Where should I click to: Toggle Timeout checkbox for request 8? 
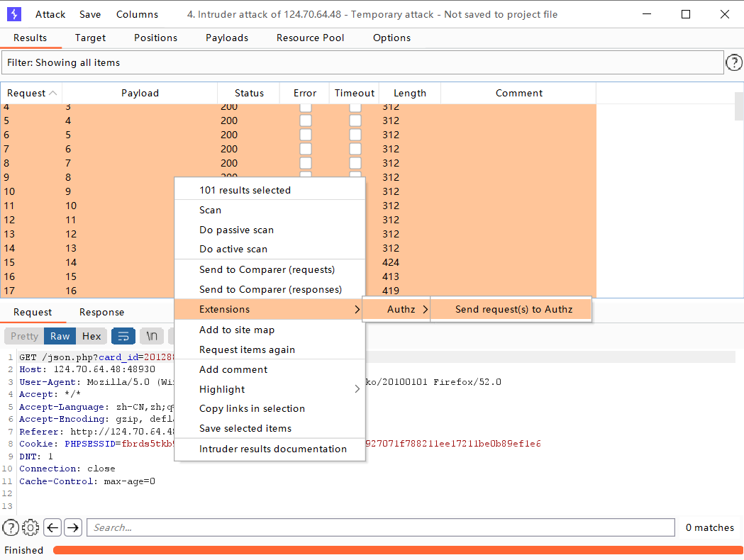[355, 163]
